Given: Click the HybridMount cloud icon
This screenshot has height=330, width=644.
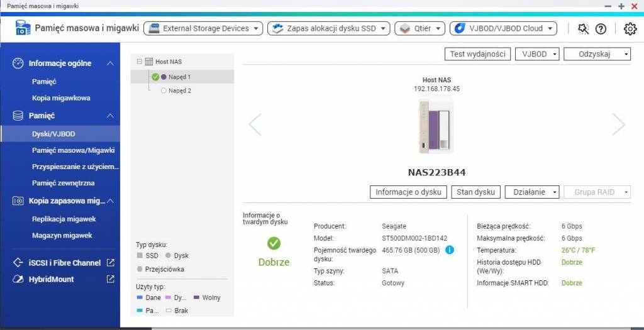Looking at the screenshot, I should tap(18, 279).
